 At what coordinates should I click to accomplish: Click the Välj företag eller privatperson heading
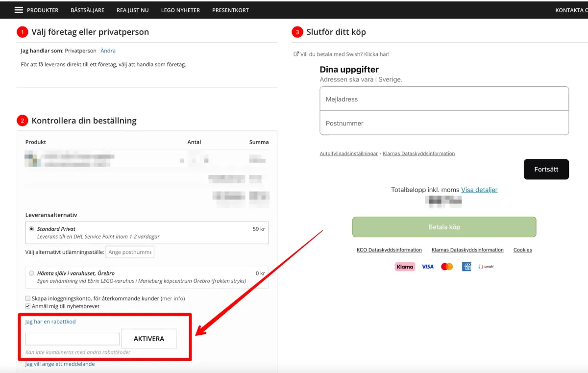pos(90,32)
